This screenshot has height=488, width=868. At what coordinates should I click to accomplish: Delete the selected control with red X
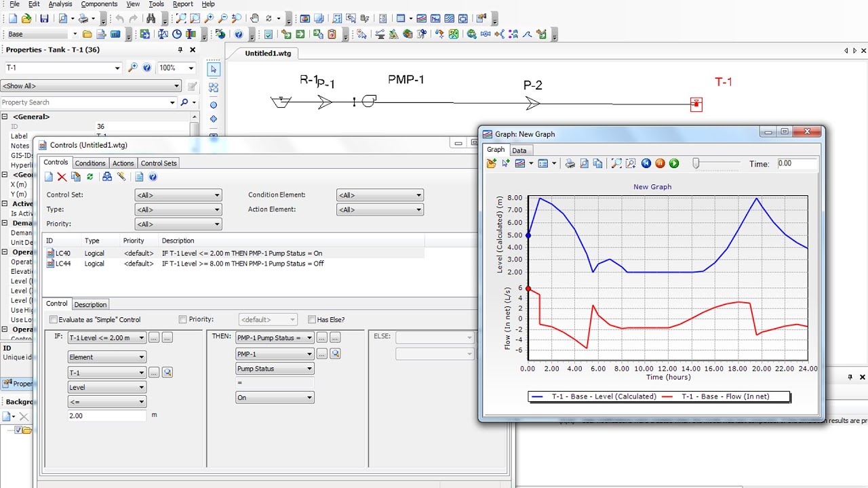62,177
